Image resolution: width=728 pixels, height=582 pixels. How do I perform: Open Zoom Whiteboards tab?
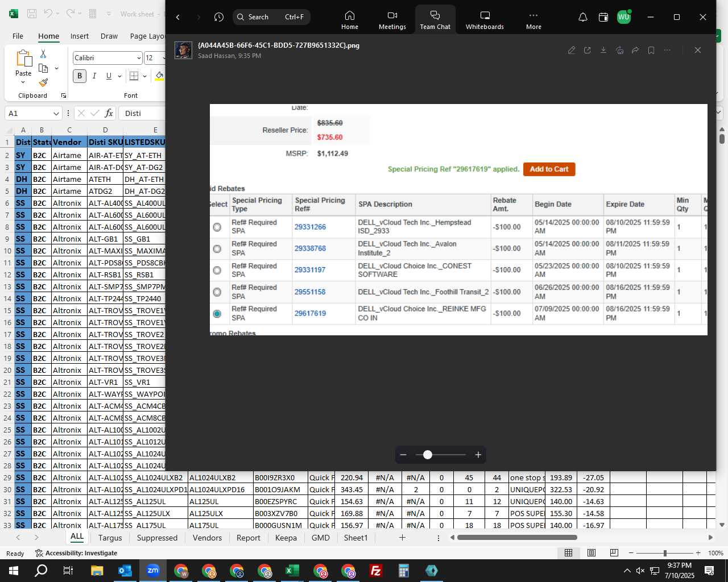(x=485, y=20)
